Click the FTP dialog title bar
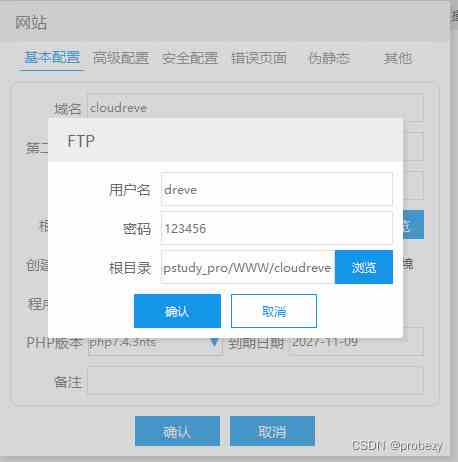Screen dimensions: 458x462 pos(225,140)
